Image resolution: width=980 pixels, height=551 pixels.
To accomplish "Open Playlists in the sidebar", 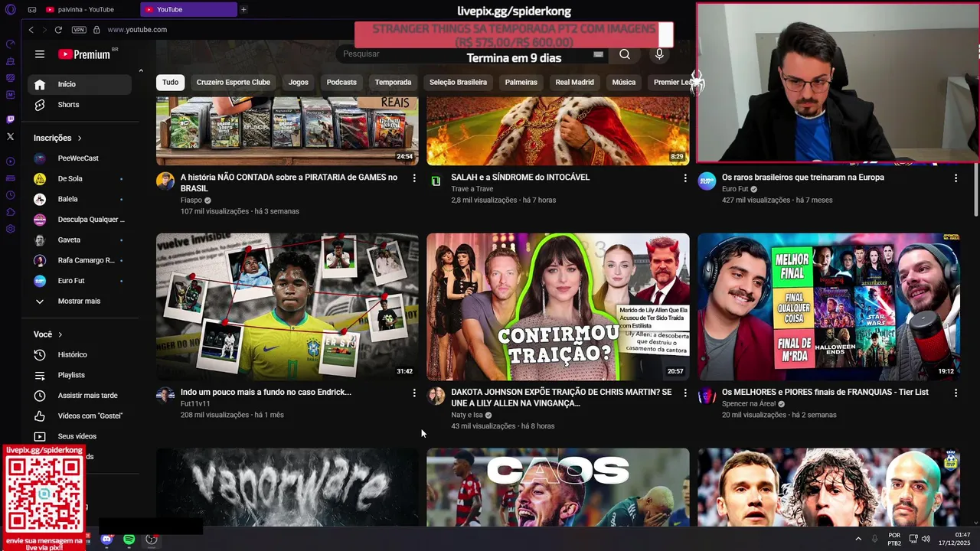I will point(79,375).
